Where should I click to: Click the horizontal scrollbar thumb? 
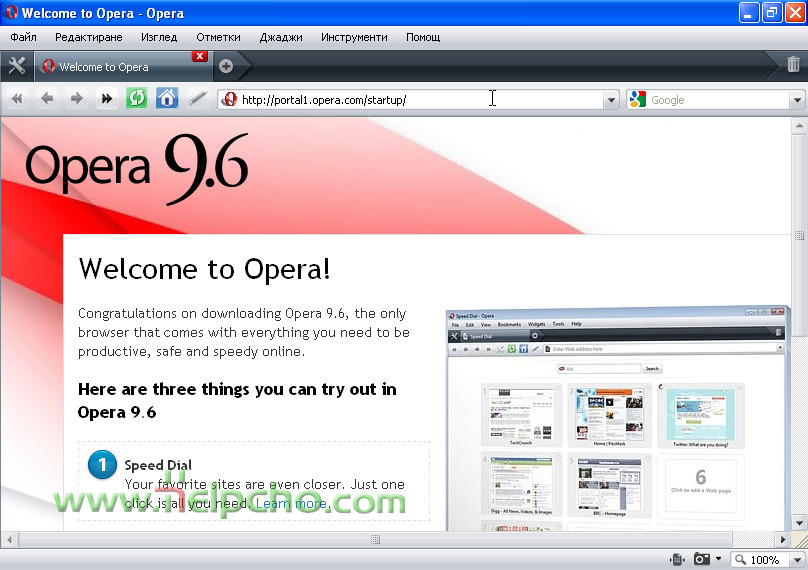pos(375,540)
